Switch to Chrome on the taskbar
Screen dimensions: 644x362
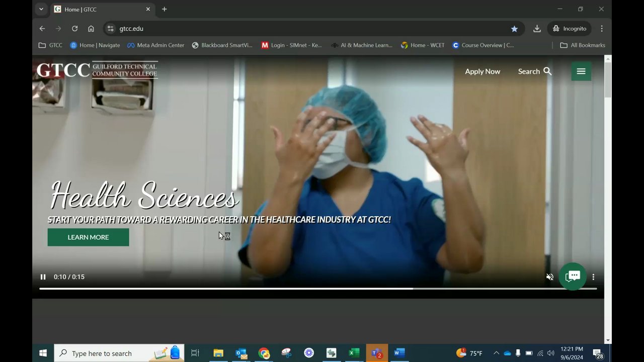click(x=264, y=353)
